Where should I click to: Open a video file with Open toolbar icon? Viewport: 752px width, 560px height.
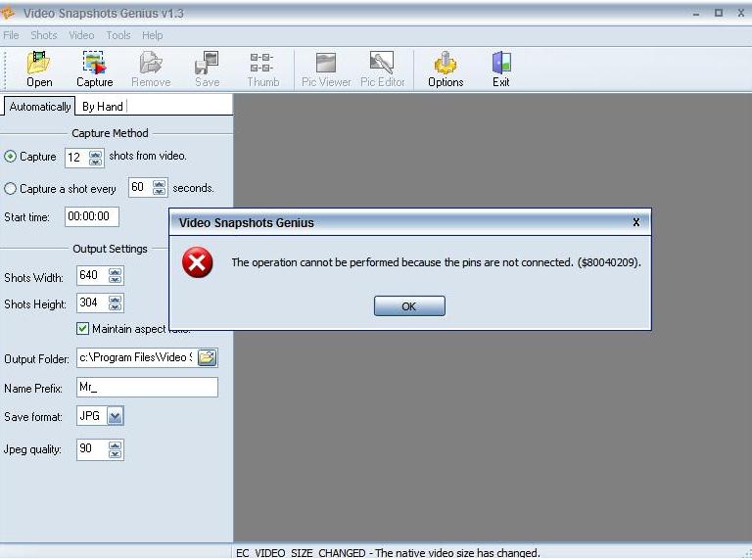pos(39,70)
